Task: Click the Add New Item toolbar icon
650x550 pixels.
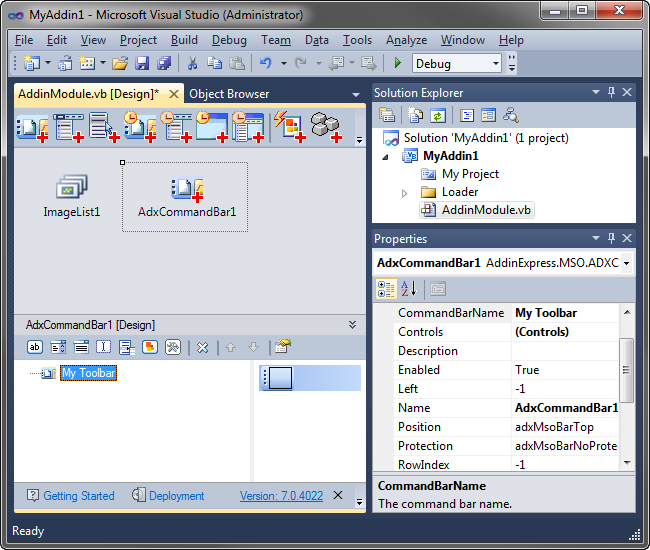Action: tap(87, 63)
